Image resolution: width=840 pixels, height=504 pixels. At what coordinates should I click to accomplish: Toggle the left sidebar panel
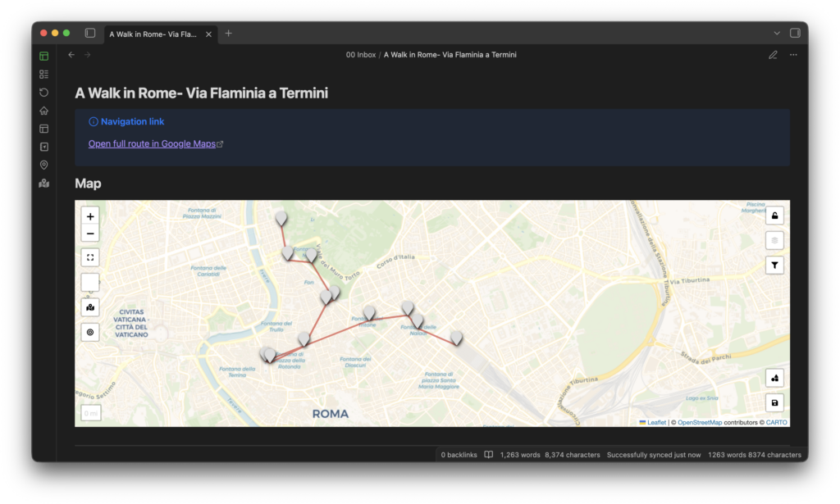tap(90, 34)
